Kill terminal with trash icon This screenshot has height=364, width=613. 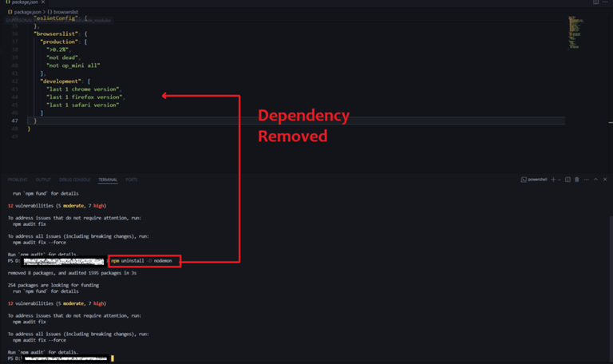click(x=576, y=180)
